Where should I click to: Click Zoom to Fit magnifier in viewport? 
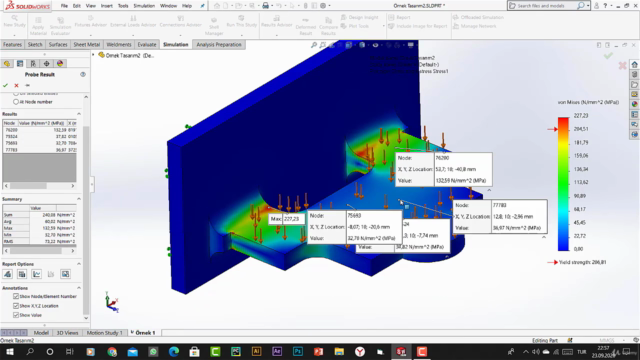[x=313, y=45]
